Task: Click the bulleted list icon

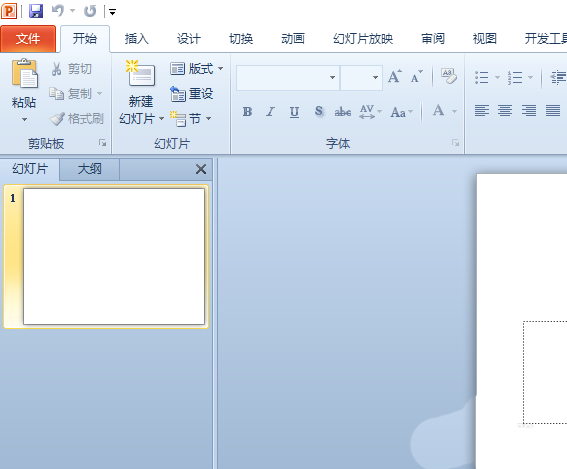Action: (x=482, y=77)
